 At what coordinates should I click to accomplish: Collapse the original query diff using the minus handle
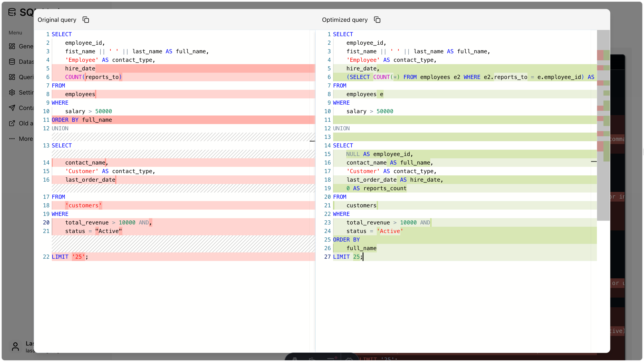coord(313,142)
